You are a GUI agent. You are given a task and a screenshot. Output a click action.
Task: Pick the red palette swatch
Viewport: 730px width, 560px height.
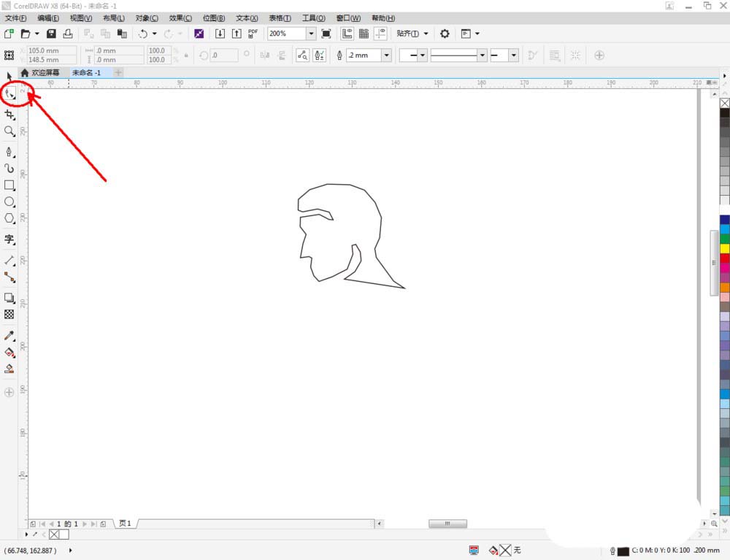tap(725, 258)
